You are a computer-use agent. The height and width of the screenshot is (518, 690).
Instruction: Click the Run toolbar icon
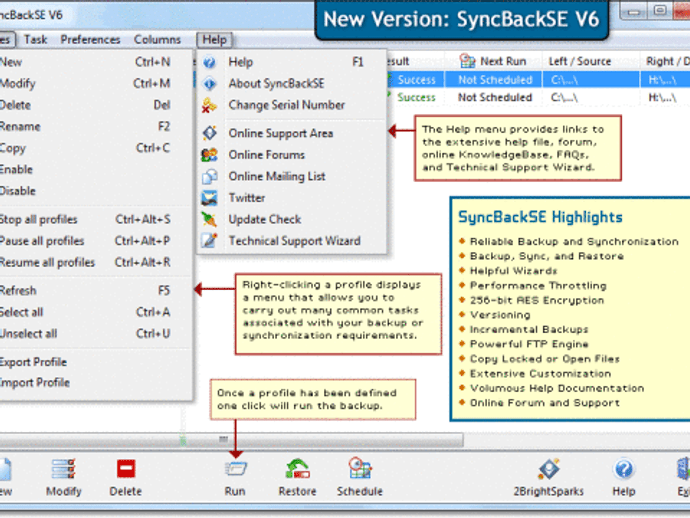[x=235, y=469]
